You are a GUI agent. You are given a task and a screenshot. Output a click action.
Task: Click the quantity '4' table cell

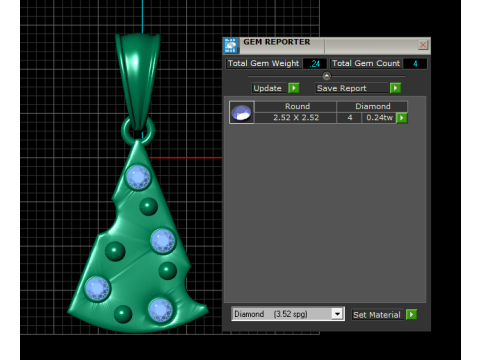click(x=350, y=118)
